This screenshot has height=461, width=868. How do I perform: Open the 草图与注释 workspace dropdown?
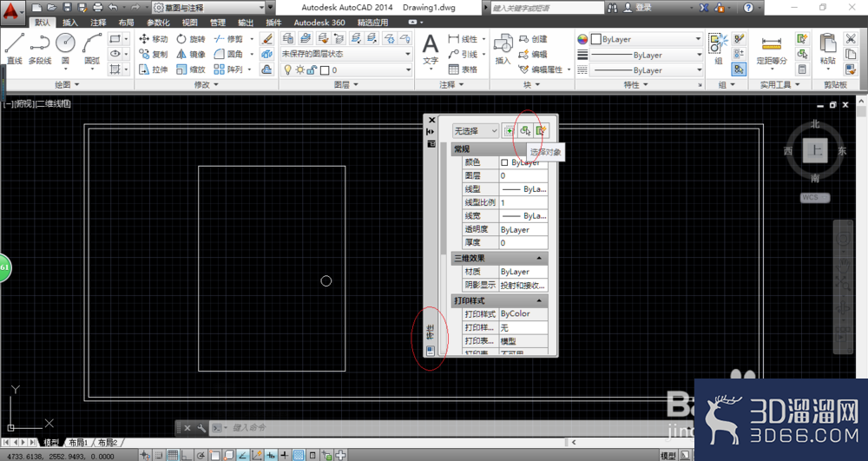208,8
